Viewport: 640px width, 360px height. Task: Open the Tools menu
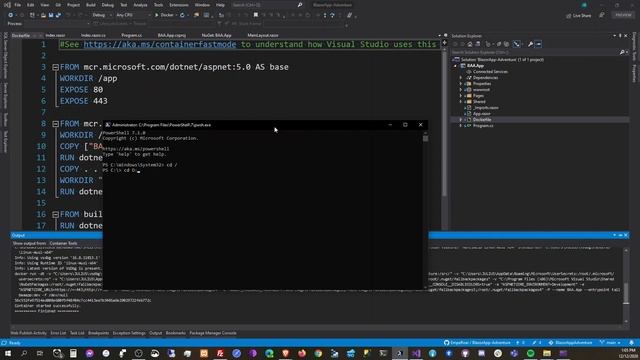coord(158,5)
